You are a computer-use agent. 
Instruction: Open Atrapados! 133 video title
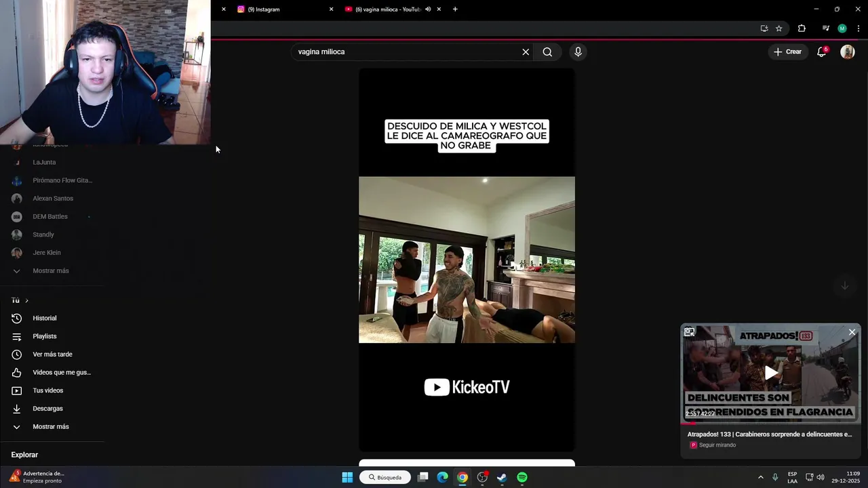pos(770,434)
